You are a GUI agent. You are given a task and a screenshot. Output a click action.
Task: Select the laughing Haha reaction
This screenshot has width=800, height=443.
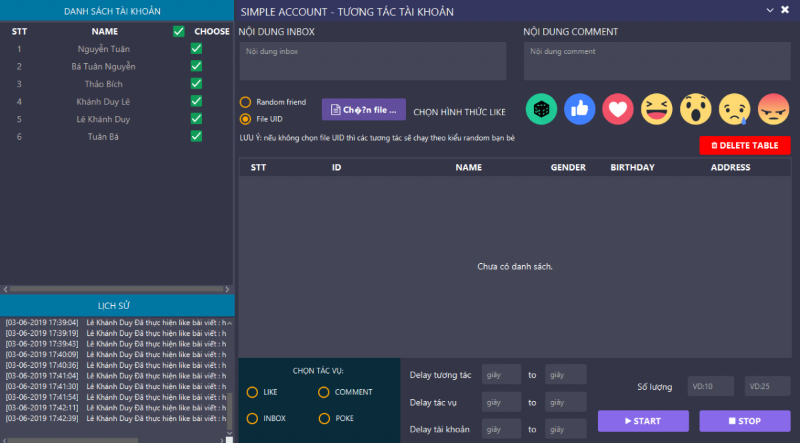coord(657,109)
